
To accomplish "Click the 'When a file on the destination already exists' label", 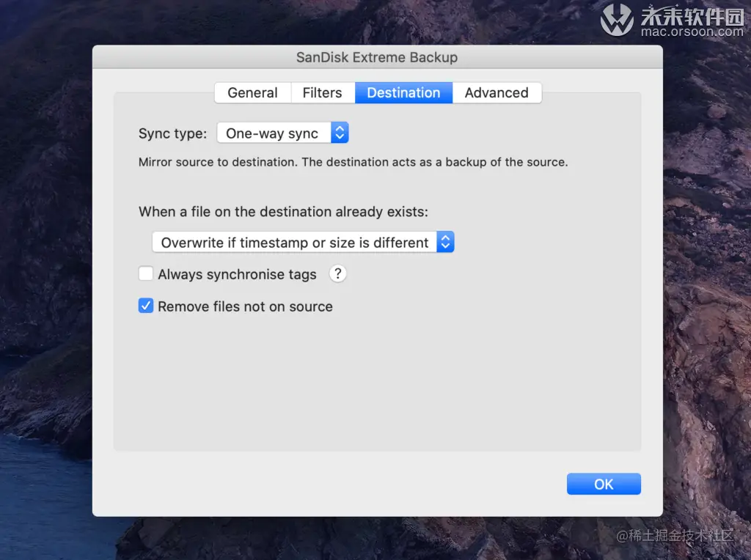I will (x=283, y=212).
